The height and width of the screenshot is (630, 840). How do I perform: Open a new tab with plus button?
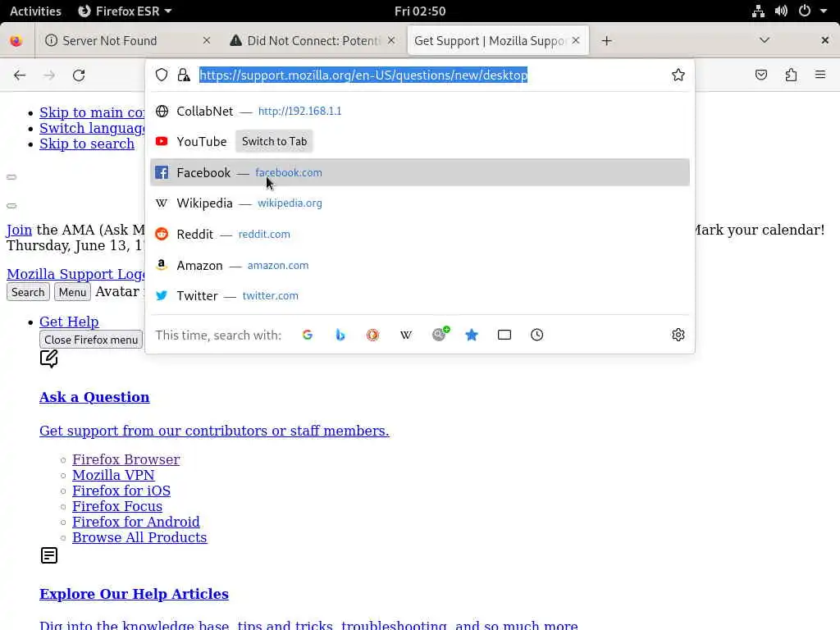[x=606, y=41]
